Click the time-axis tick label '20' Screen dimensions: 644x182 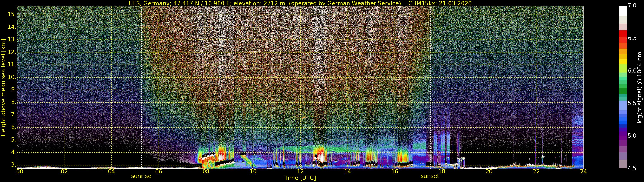pyautogui.click(x=489, y=172)
